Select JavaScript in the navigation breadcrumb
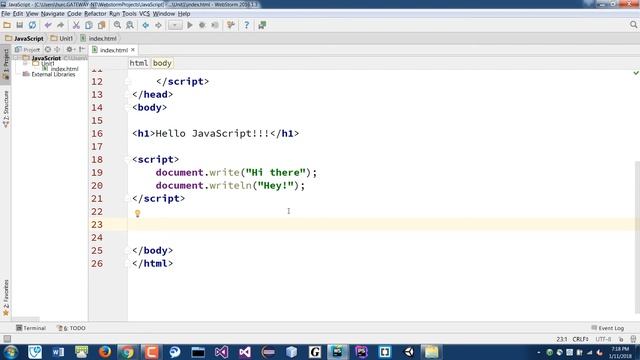Screen dimensions: 640x360 [x=24, y=38]
